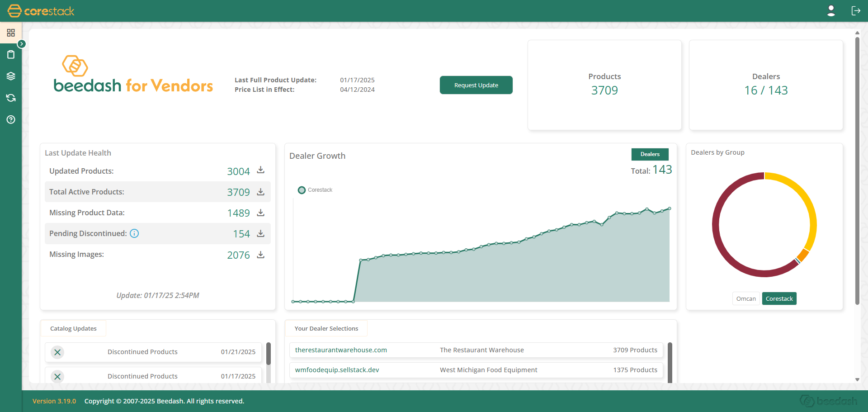Click the page scroll up arrow
Viewport: 868px width, 412px height.
click(857, 33)
